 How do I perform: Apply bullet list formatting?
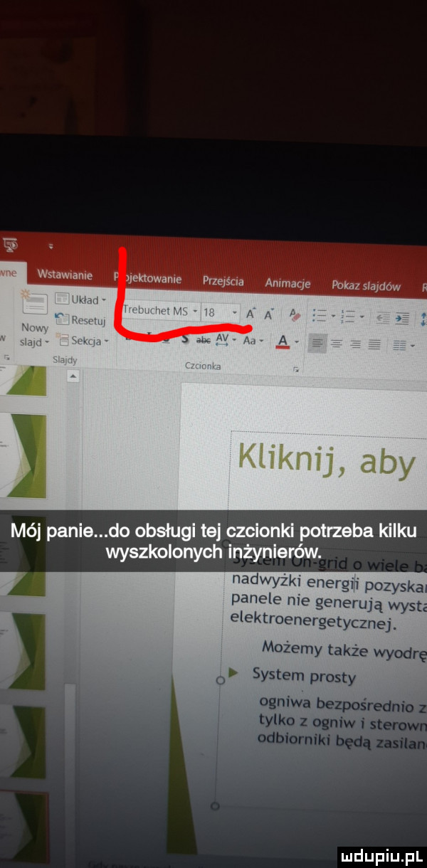click(x=318, y=317)
